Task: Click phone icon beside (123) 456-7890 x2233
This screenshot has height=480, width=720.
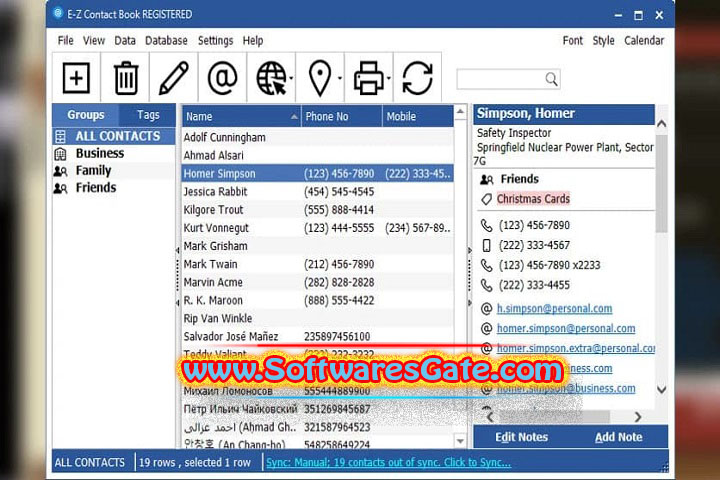Action: point(486,265)
